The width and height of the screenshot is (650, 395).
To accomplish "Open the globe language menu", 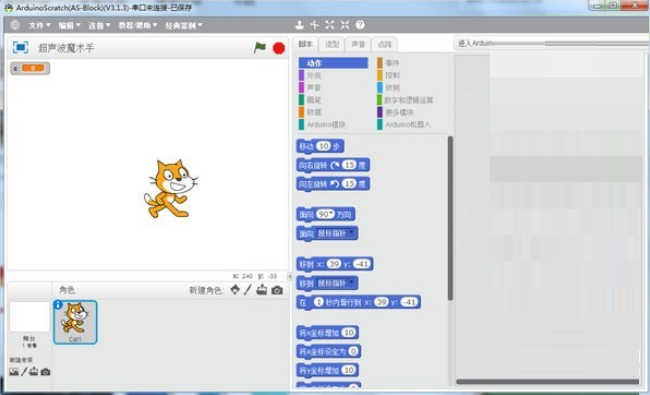I will click(x=15, y=25).
